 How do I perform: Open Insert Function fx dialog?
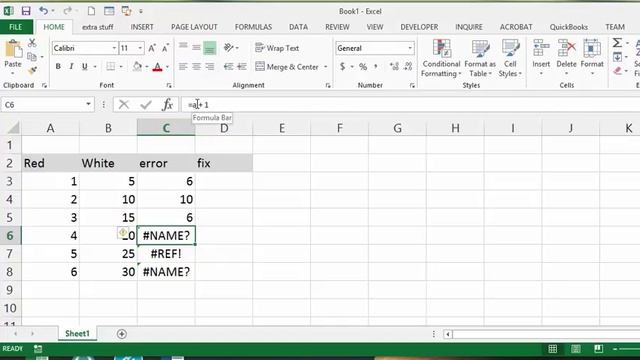[167, 105]
